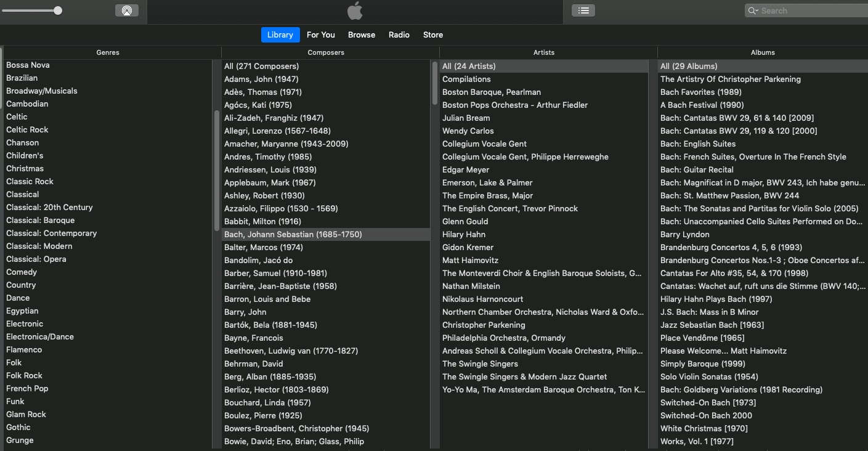The height and width of the screenshot is (451, 868).
Task: Choose the Grunge genre
Action: [20, 440]
